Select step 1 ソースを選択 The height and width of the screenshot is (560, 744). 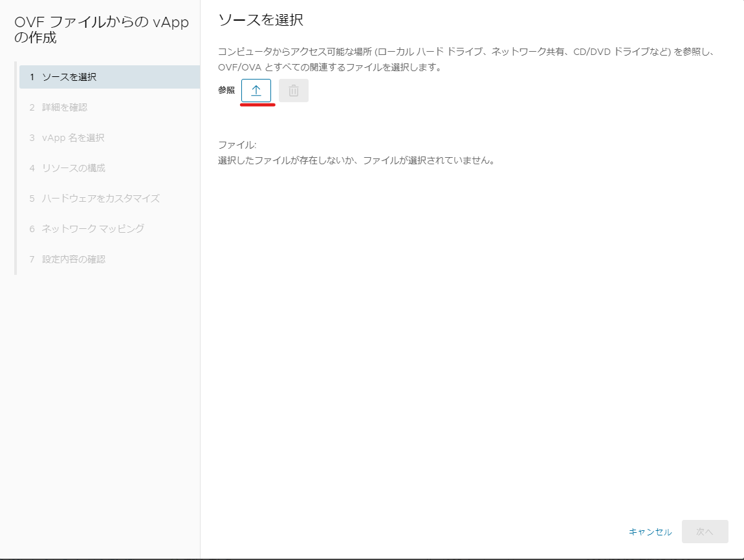click(109, 77)
